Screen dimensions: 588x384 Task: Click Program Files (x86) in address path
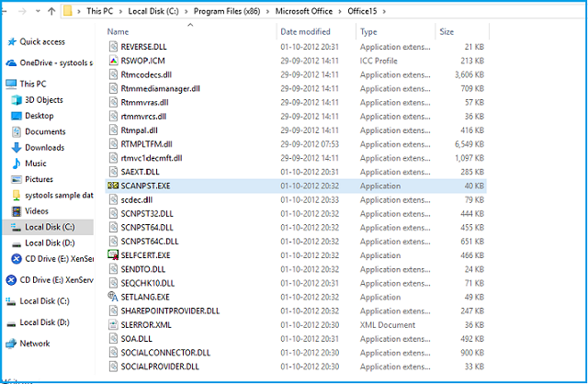coord(227,11)
